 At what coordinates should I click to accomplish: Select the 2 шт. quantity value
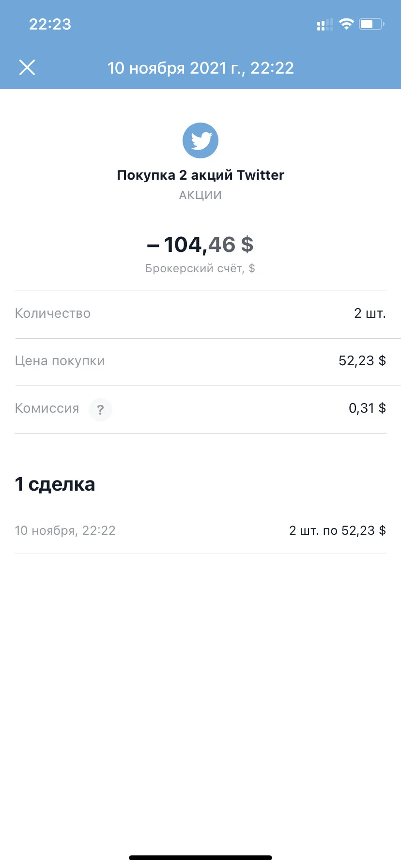coord(370,313)
